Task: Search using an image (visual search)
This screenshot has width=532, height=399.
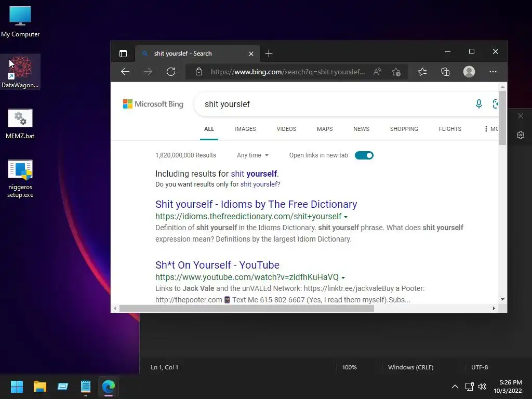Action: click(x=495, y=104)
